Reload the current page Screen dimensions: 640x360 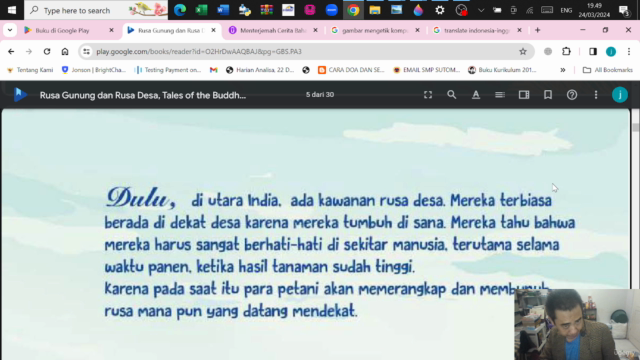coord(47,51)
